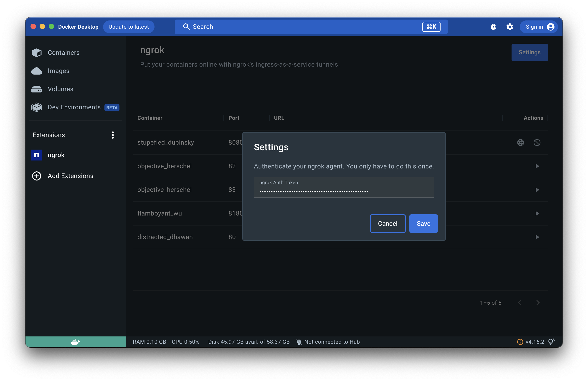Cancel the Settings dialog
Screen dimensions: 588x381
pos(388,223)
